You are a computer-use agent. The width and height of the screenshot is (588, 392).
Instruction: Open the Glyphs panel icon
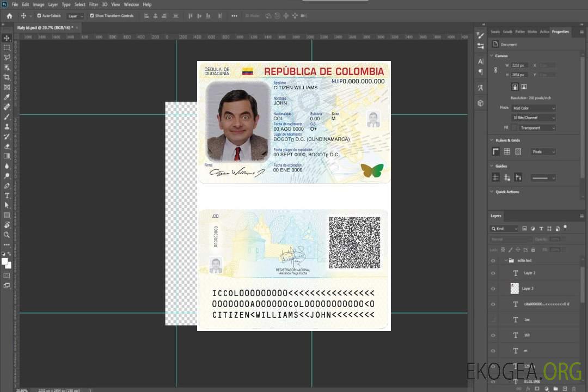[x=481, y=88]
